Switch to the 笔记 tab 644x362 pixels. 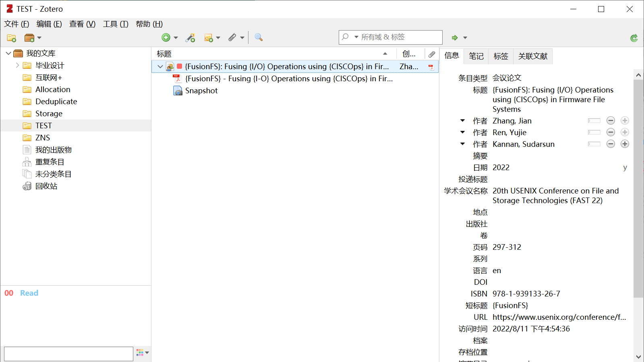point(476,56)
